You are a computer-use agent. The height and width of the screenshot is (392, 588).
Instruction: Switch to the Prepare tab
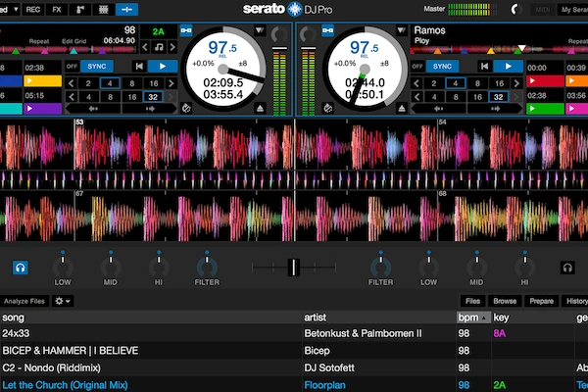click(x=542, y=301)
